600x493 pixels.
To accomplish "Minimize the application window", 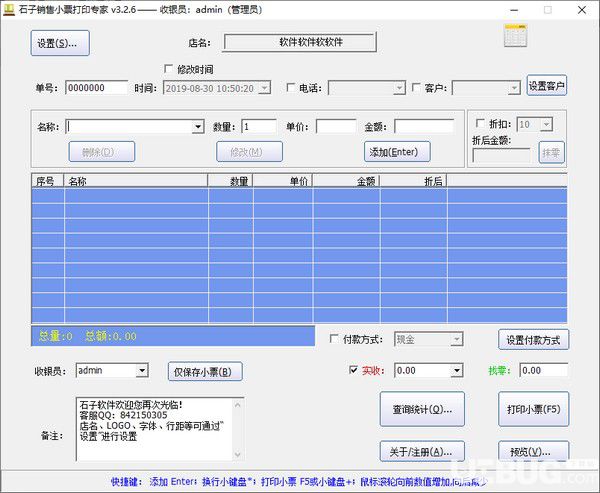I will click(514, 10).
